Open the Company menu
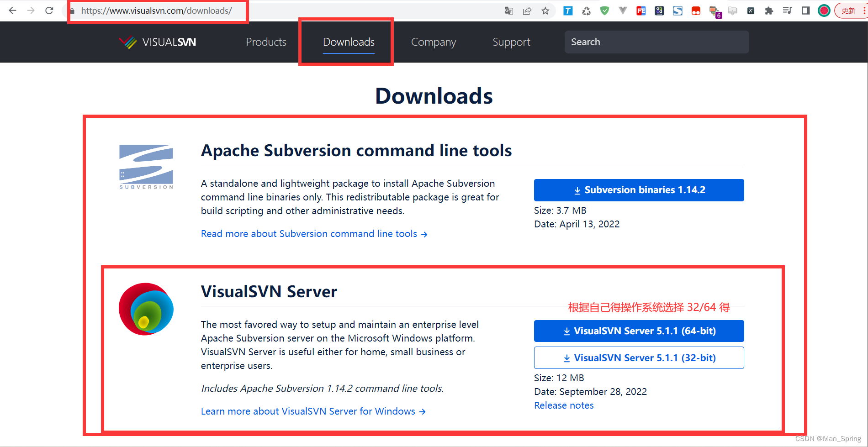Screen dimensions: 868x447 pos(434,42)
